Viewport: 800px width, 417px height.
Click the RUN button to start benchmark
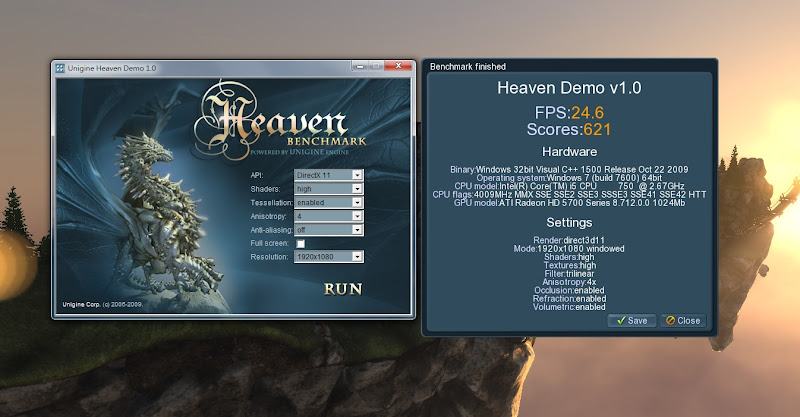click(343, 289)
